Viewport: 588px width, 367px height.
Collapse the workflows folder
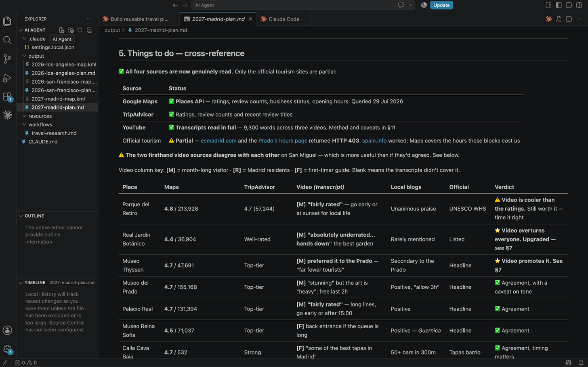click(24, 125)
